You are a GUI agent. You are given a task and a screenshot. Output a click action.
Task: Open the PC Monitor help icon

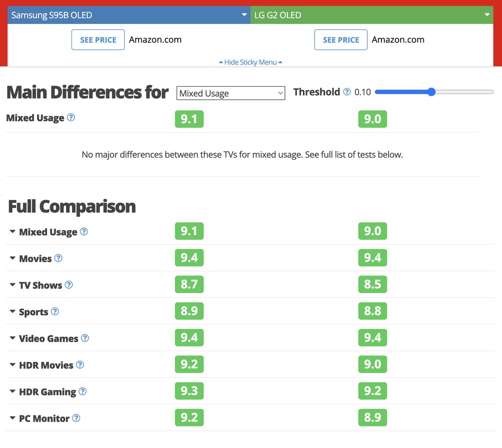click(76, 418)
